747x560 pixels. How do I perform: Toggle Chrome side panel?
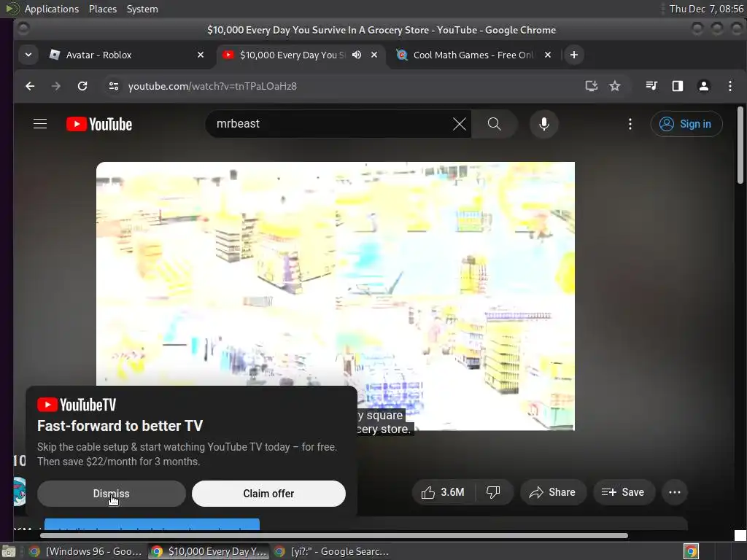click(x=678, y=86)
